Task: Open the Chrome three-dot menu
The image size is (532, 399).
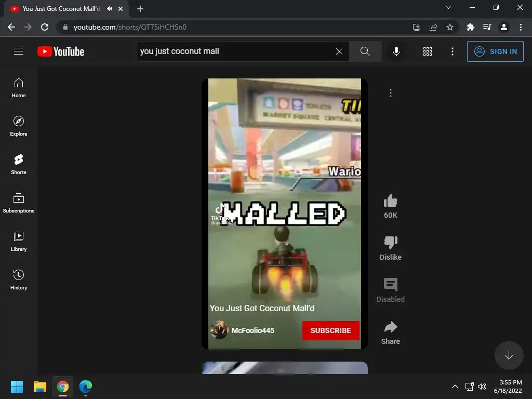Action: click(521, 27)
